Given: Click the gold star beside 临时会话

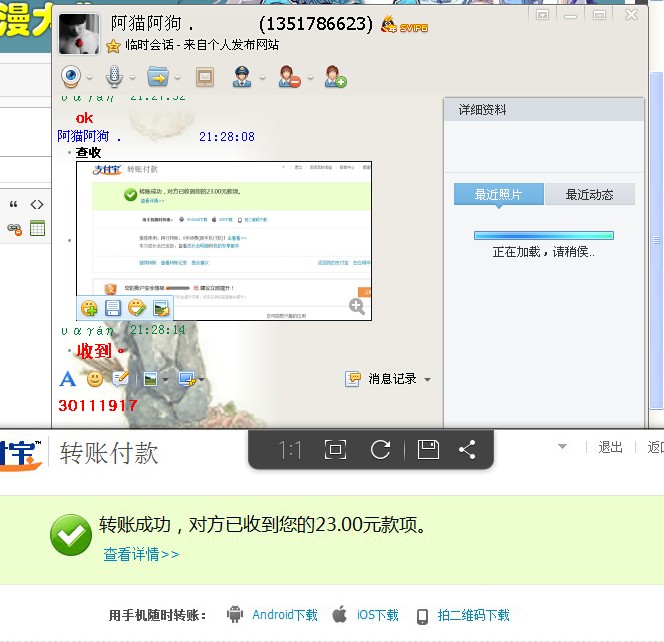Looking at the screenshot, I should tap(113, 46).
